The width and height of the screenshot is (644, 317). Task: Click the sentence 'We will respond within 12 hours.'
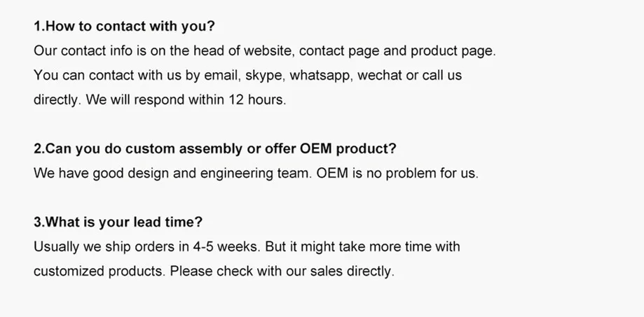point(186,99)
